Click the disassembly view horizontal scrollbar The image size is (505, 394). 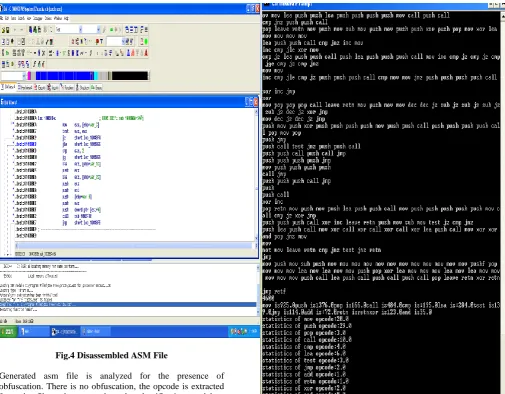point(135,246)
